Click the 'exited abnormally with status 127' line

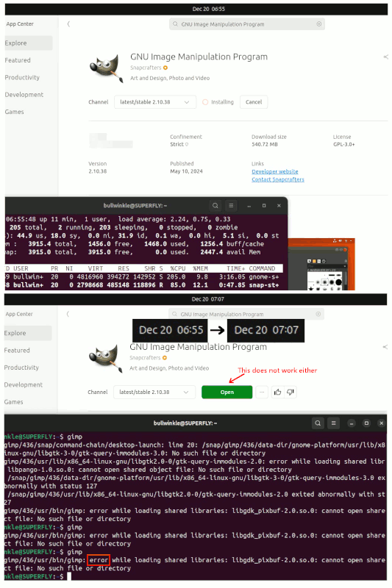[x=195, y=482]
